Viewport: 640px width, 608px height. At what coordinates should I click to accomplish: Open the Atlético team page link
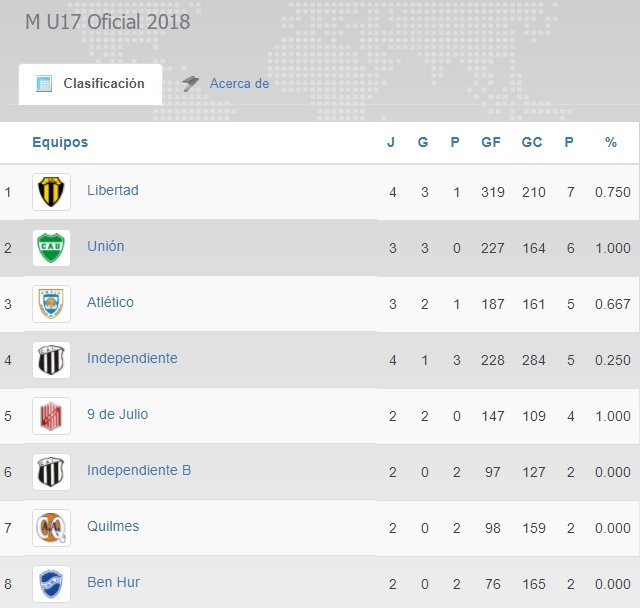pos(110,302)
